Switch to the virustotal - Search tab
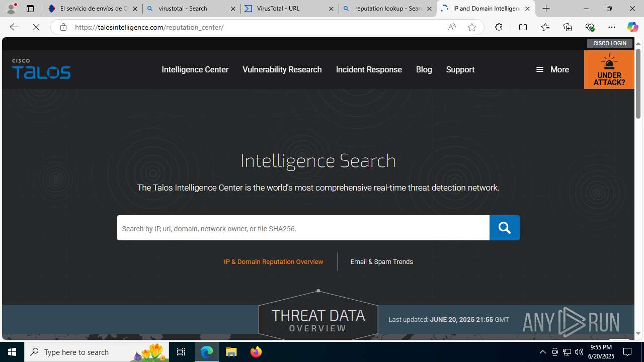 pos(191,9)
